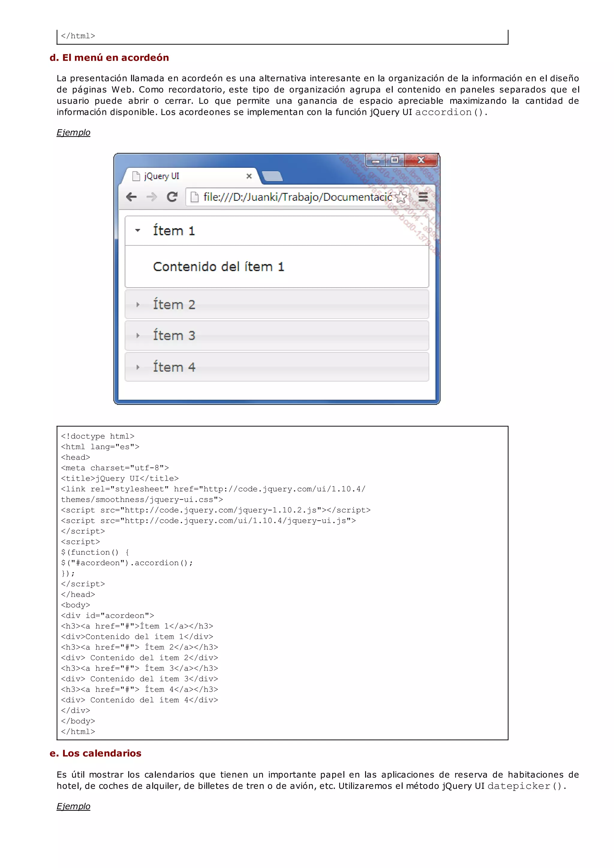Collapse the Ítem 1 accordion header

click(277, 231)
